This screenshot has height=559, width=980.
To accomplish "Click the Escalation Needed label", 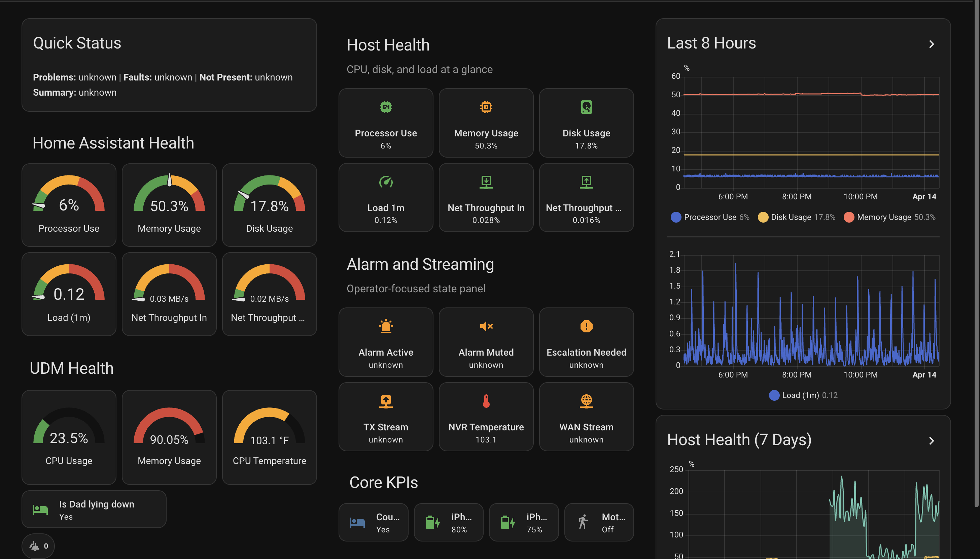I will point(586,352).
